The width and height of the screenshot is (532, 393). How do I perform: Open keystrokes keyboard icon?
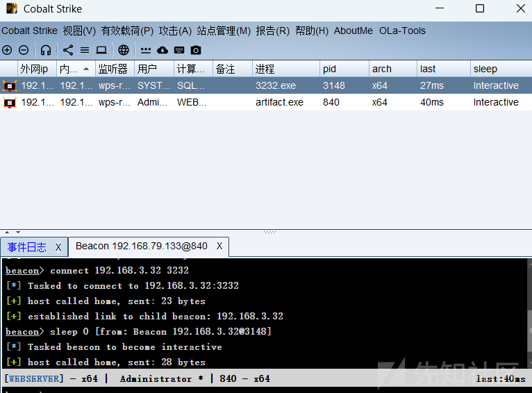(x=179, y=50)
